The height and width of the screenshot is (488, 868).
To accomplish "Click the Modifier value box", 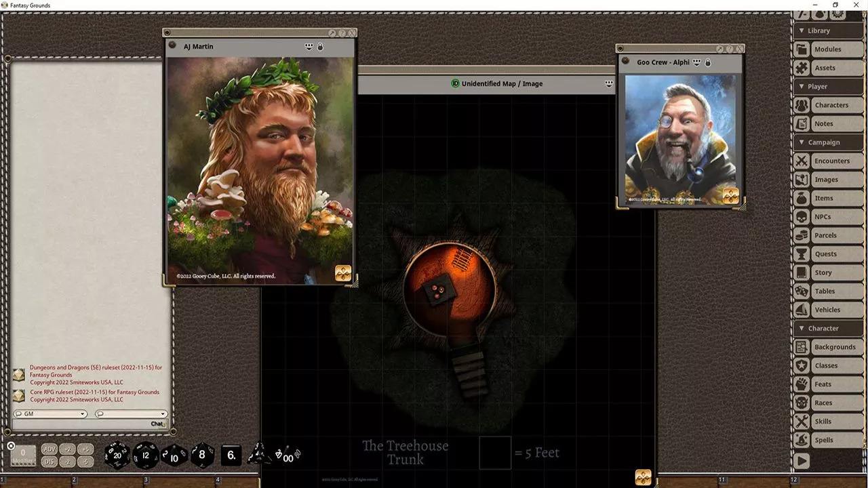I will coord(23,455).
